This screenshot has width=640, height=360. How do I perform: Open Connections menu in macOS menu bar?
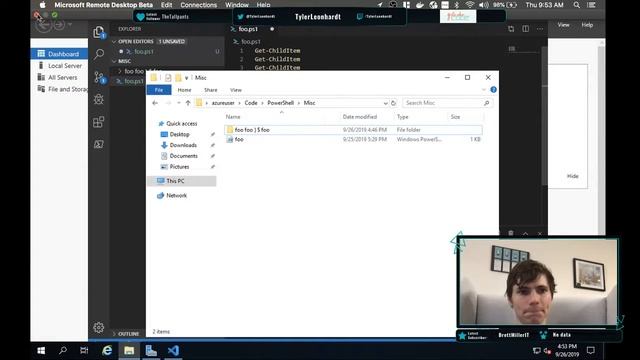pos(199,5)
